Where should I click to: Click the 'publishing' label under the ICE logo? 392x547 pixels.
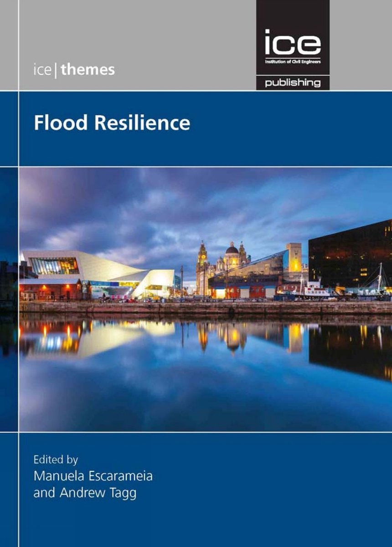(x=293, y=83)
